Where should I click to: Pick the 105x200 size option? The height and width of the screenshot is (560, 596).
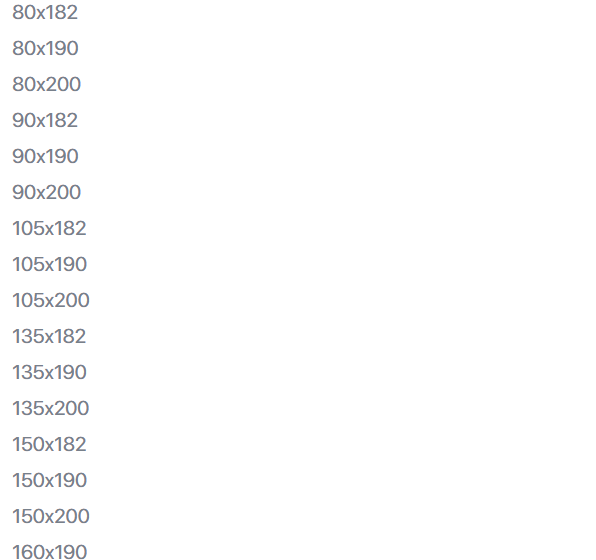click(x=51, y=300)
